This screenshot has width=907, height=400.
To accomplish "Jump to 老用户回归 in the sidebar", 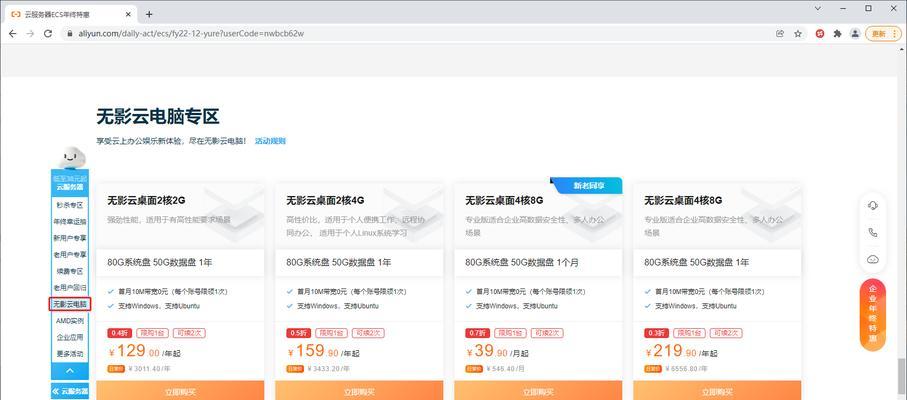I will pyautogui.click(x=69, y=287).
